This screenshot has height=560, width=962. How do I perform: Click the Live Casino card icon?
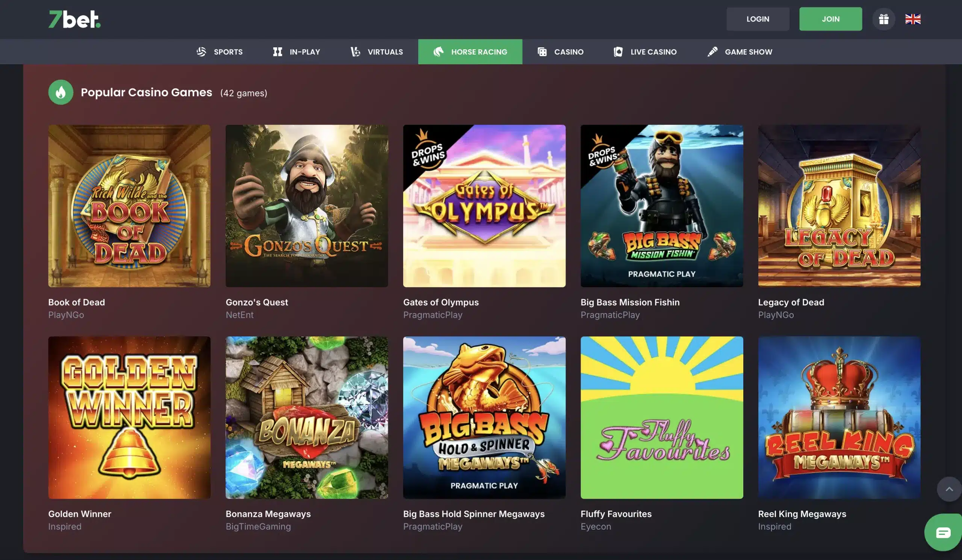618,51
